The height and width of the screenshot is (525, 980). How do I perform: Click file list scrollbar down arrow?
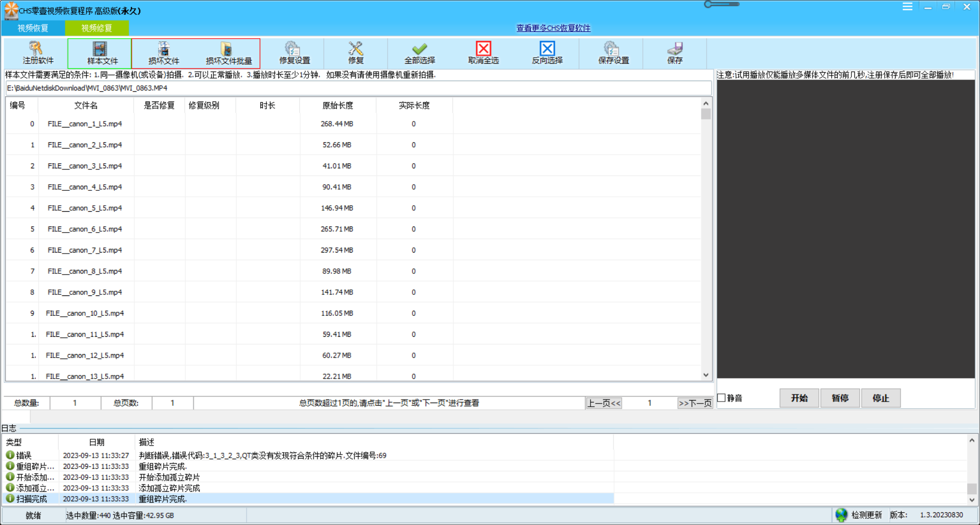click(706, 375)
